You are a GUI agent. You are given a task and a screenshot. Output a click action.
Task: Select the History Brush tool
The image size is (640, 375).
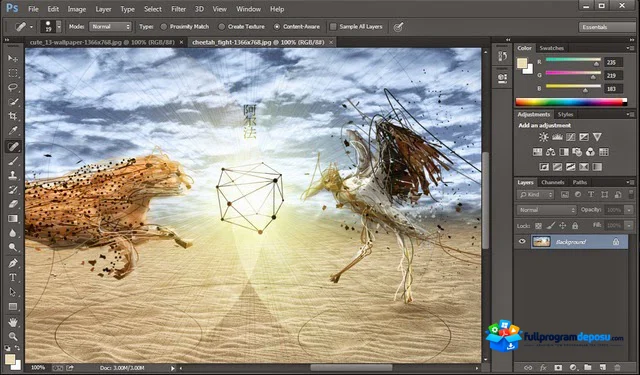pos(13,190)
